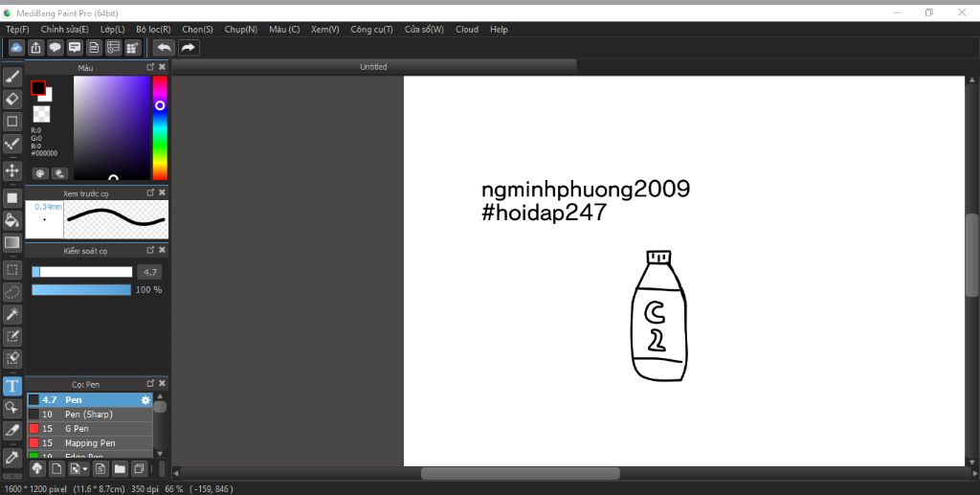The image size is (980, 495).
Task: Select the Pen (Sharp) brush
Action: tap(89, 415)
